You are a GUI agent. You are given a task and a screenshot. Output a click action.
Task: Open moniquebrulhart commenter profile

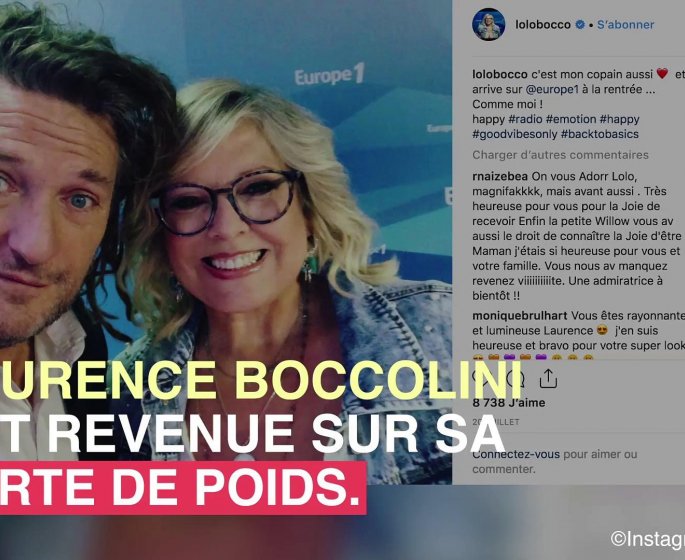tap(519, 315)
